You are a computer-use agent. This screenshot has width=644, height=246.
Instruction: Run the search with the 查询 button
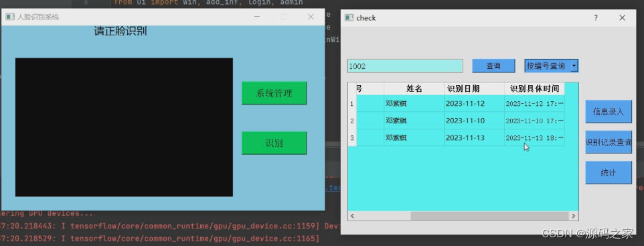493,66
